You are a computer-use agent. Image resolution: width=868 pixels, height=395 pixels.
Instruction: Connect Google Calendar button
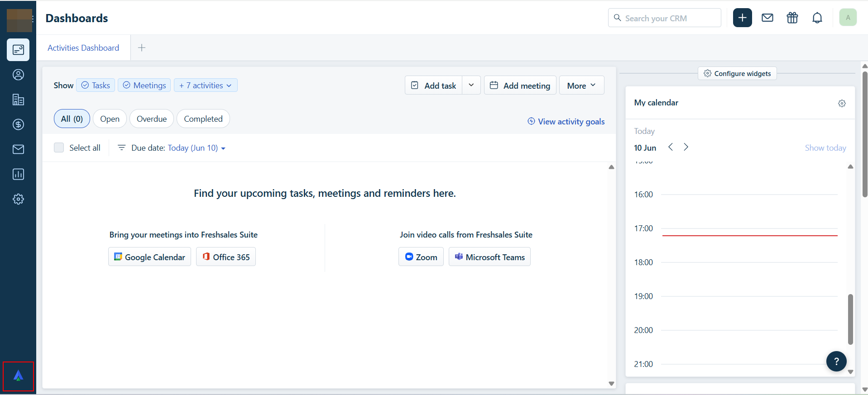pos(149,257)
